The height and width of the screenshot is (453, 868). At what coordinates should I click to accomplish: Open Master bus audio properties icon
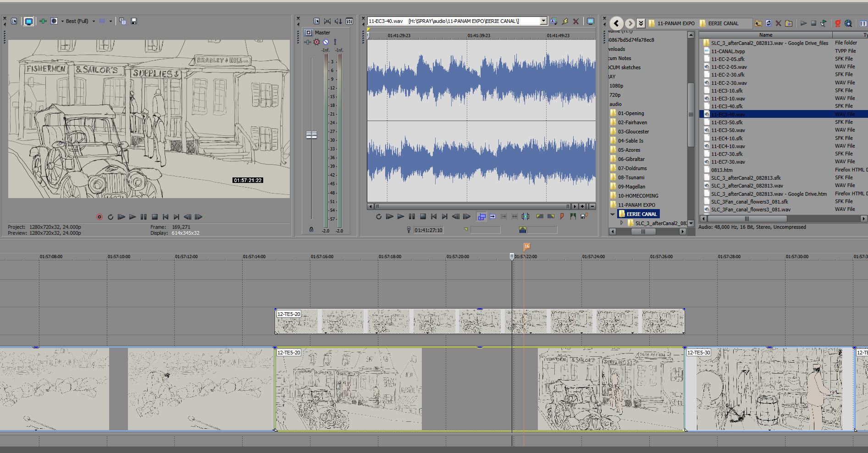coord(316,21)
